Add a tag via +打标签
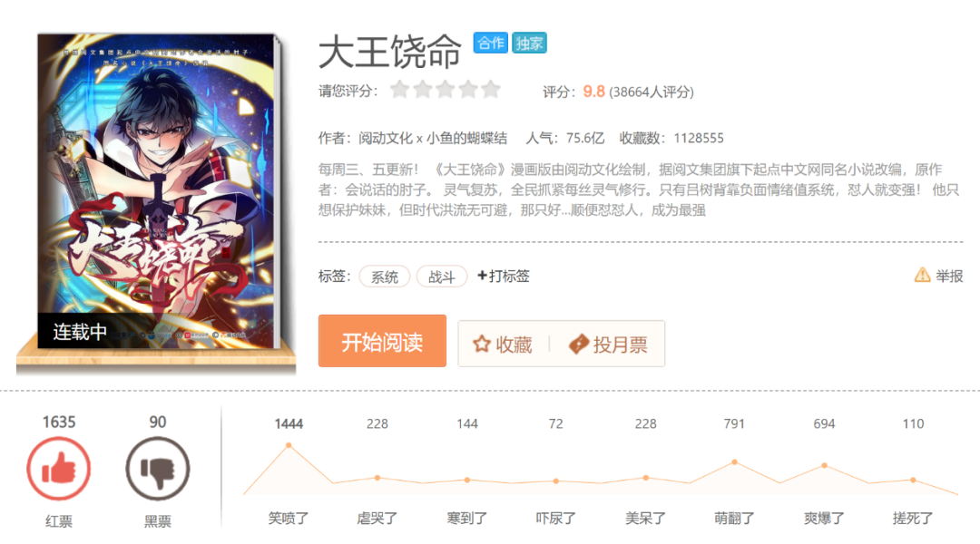 click(503, 276)
